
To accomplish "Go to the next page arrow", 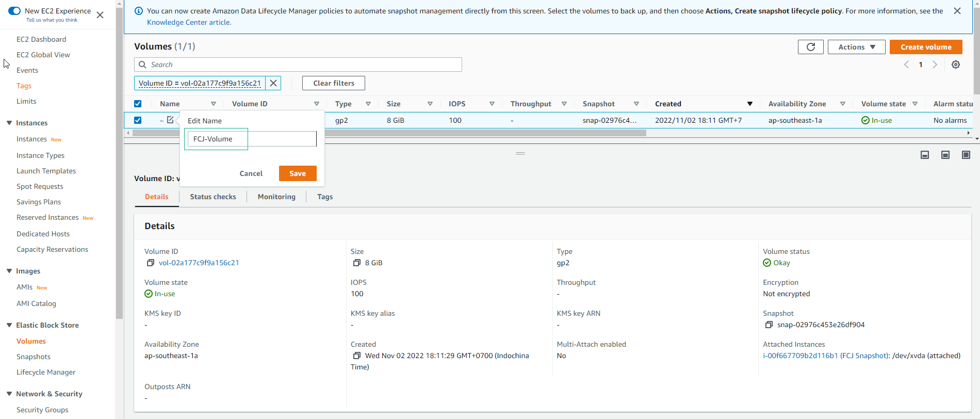I will (x=935, y=65).
